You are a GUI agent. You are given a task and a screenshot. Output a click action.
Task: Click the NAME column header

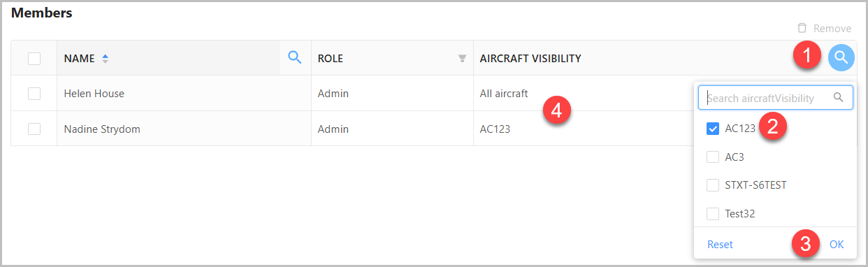[x=79, y=59]
